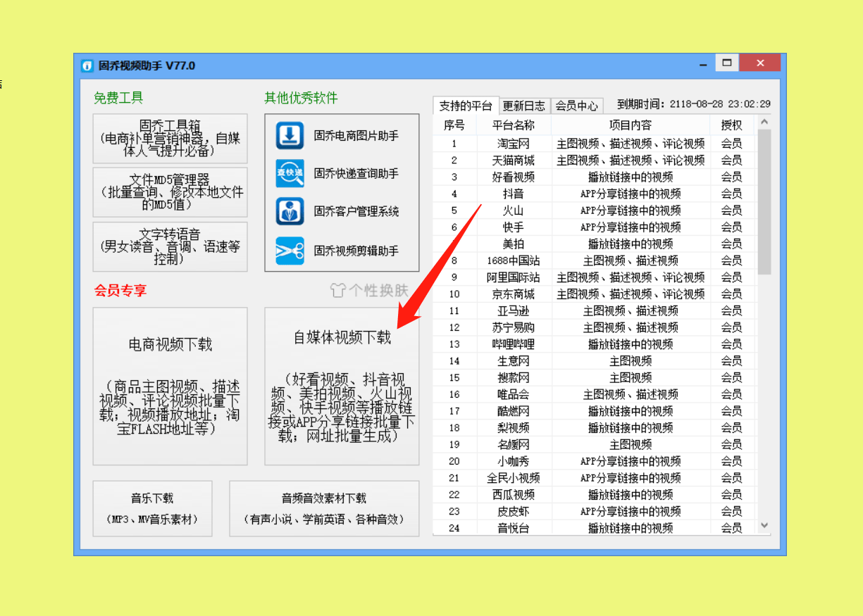This screenshot has height=616, width=863.
Task: Click the 平台名称 column header
Action: tap(513, 125)
